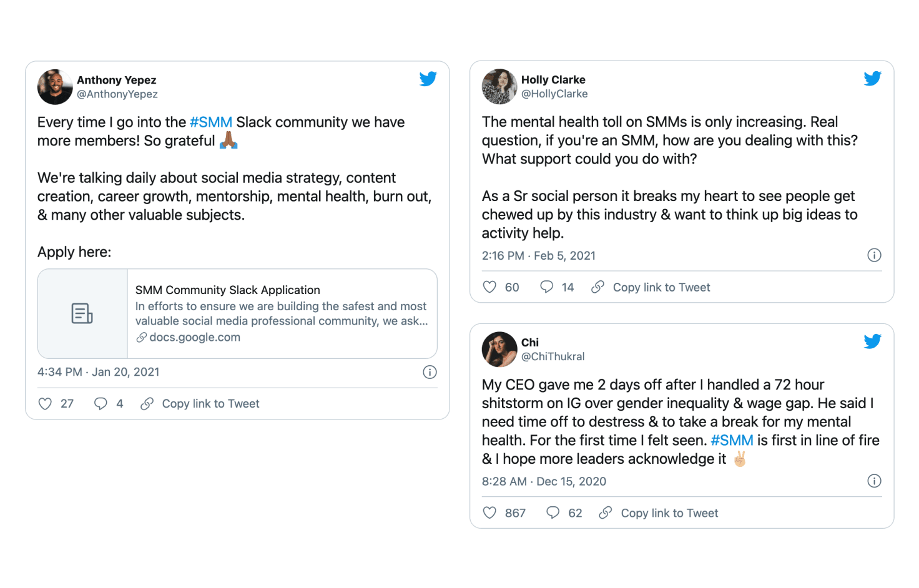Open the #SMM hashtag in Anthony's tweet
Image resolution: width=919 pixels, height=588 pixels.
click(210, 122)
